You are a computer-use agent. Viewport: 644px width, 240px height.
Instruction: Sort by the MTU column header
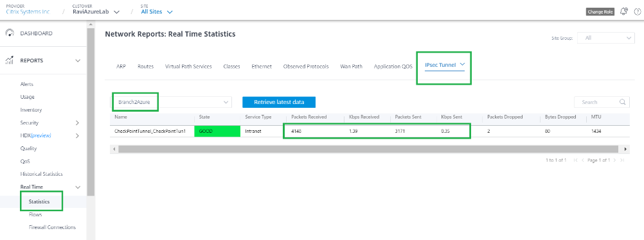[x=596, y=117]
